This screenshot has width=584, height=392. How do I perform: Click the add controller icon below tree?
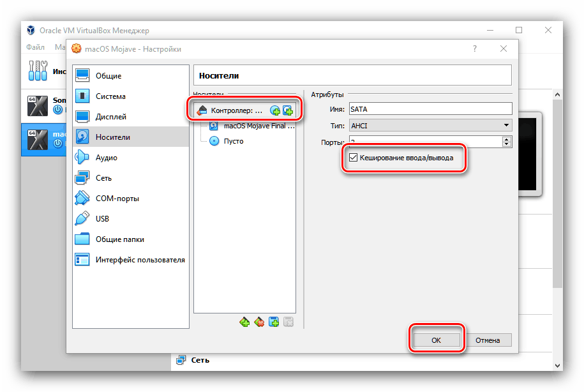coord(244,322)
